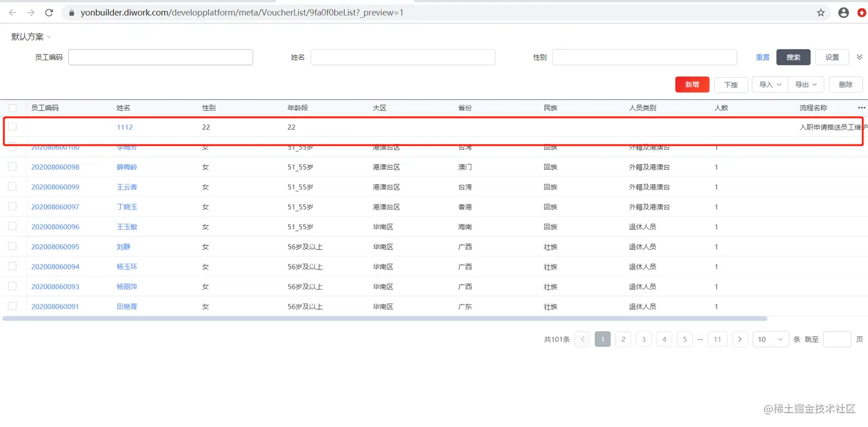Click the browser address bar URL
Viewport: 868px width, 427px height.
click(x=242, y=12)
